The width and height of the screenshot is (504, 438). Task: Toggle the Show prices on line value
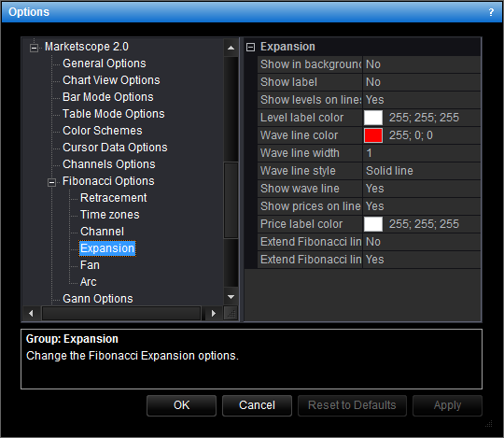421,206
